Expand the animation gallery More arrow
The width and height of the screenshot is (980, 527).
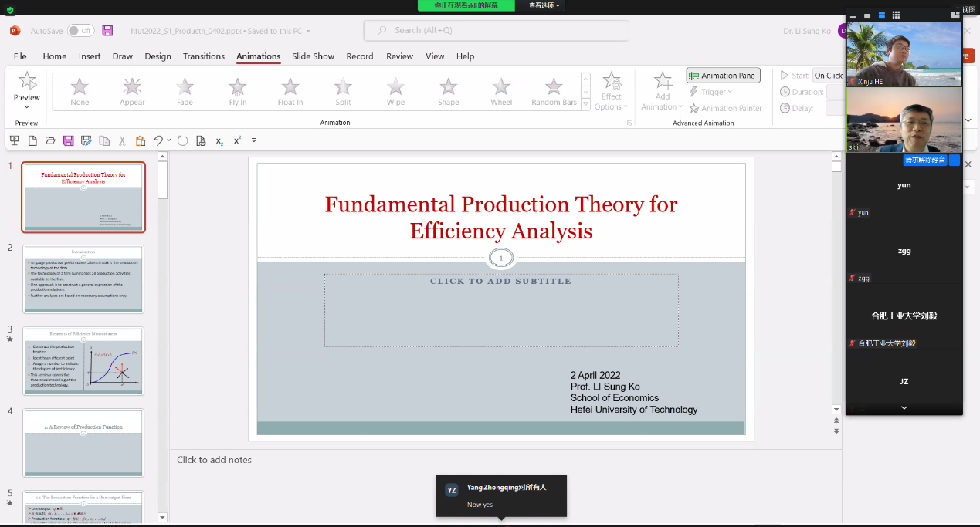(x=585, y=105)
